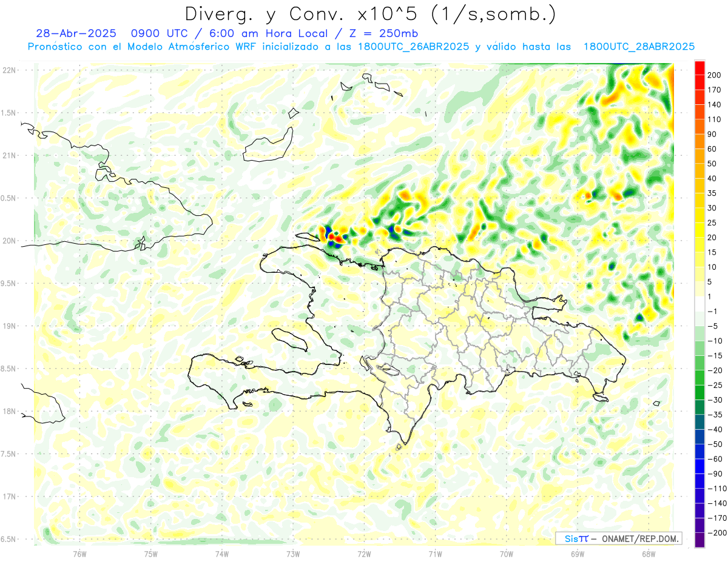Click the '73W' longitude label
Image resolution: width=728 pixels, height=562 pixels.
[x=293, y=554]
